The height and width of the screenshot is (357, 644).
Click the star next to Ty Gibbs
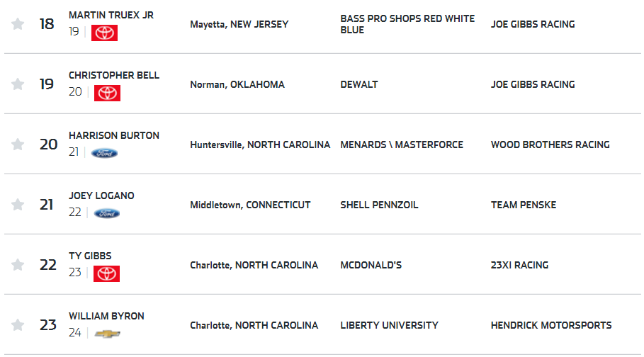pos(18,265)
